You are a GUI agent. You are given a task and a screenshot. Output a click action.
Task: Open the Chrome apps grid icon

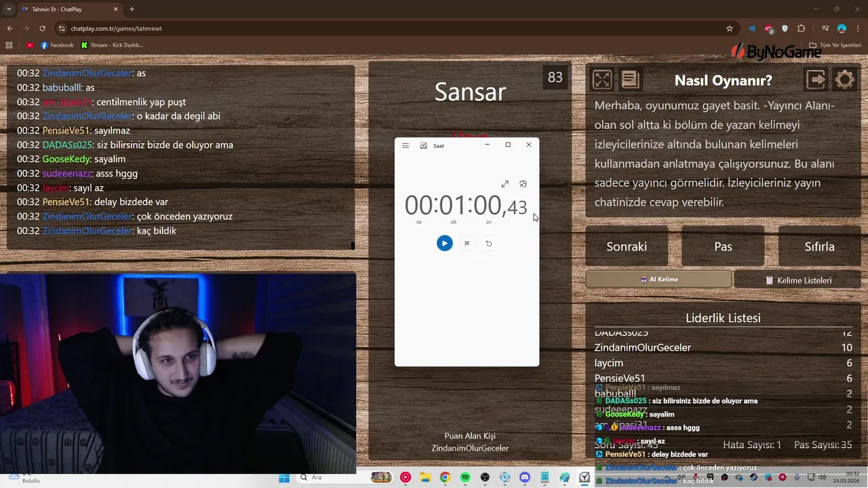[x=9, y=45]
